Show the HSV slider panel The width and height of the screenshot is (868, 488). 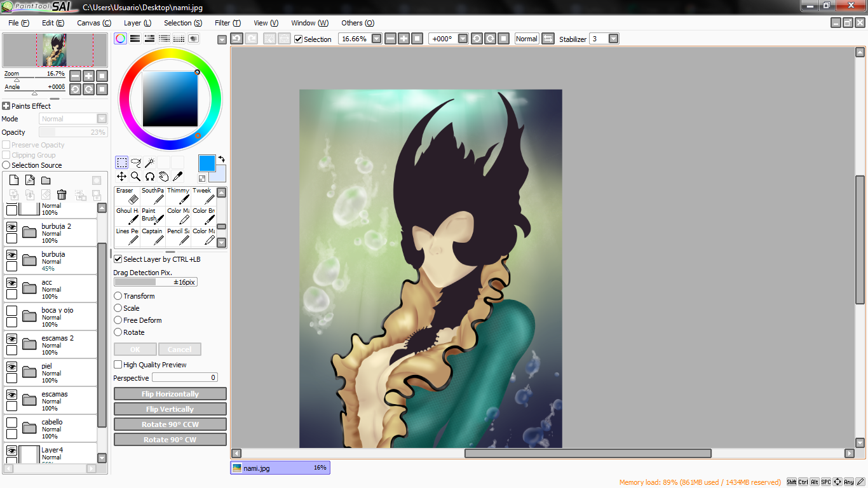[149, 39]
